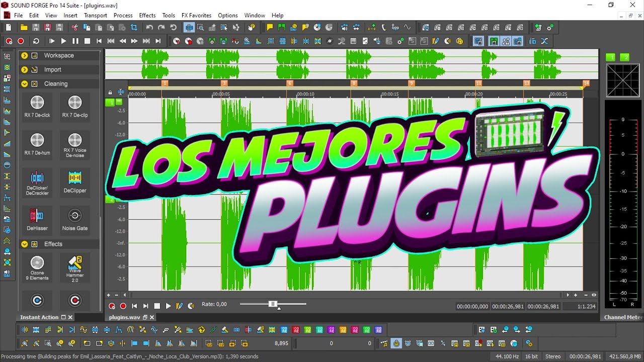This screenshot has height=362, width=644.
Task: Click the Undo arrow in toolbar
Action: pos(149,28)
